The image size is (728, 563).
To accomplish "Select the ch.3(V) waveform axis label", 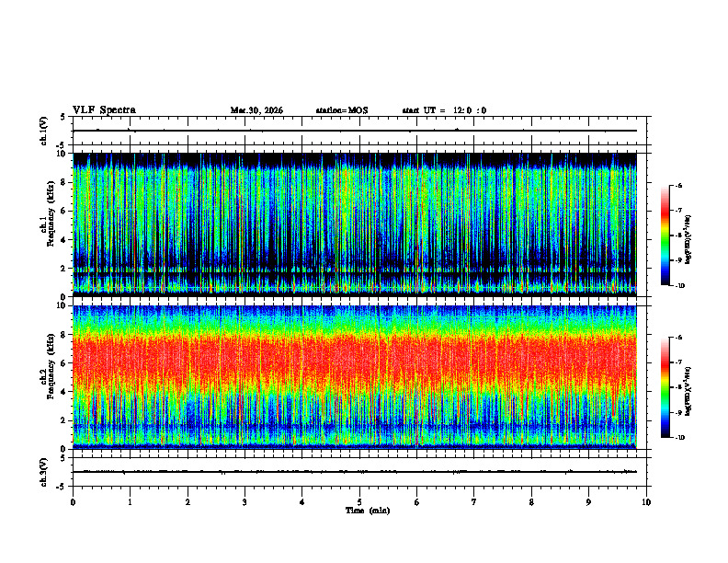I will pyautogui.click(x=44, y=472).
